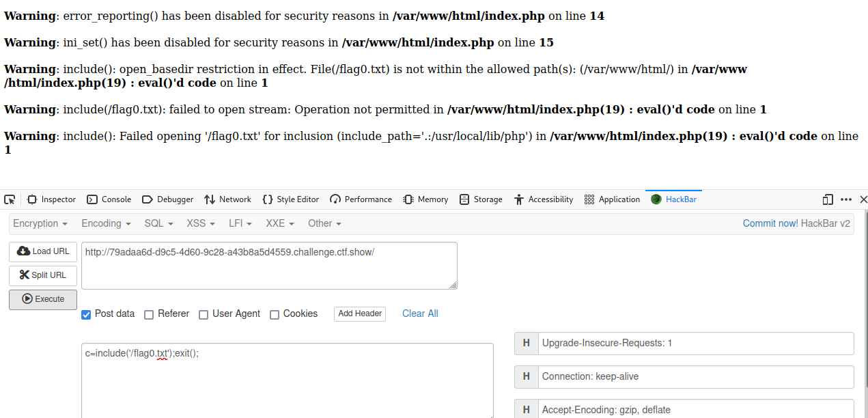Tick the Cookies checkbox
This screenshot has height=418, width=868.
(x=275, y=315)
